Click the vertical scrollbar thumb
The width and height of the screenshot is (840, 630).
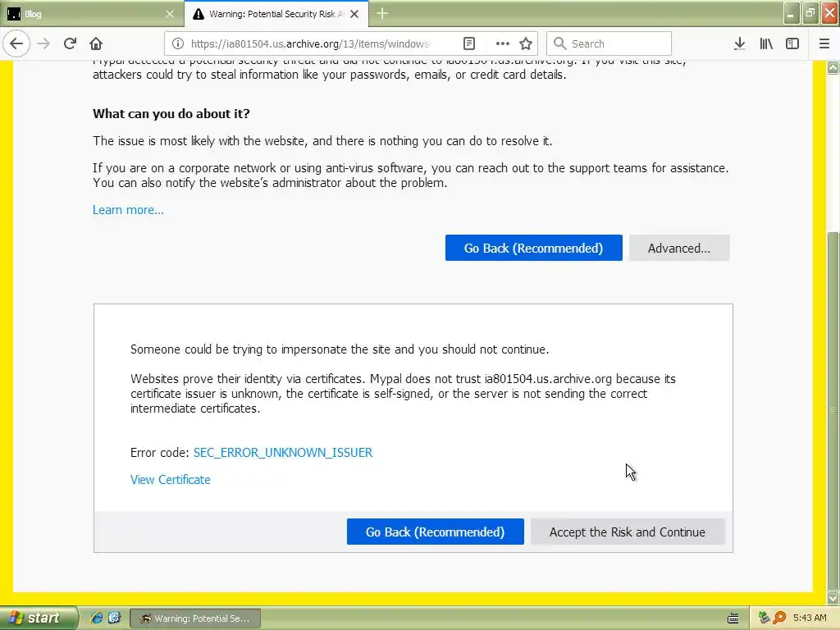click(833, 410)
